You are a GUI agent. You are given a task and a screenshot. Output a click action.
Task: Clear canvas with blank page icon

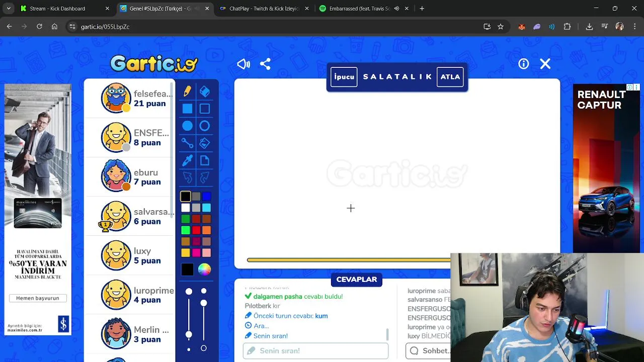[x=204, y=160]
